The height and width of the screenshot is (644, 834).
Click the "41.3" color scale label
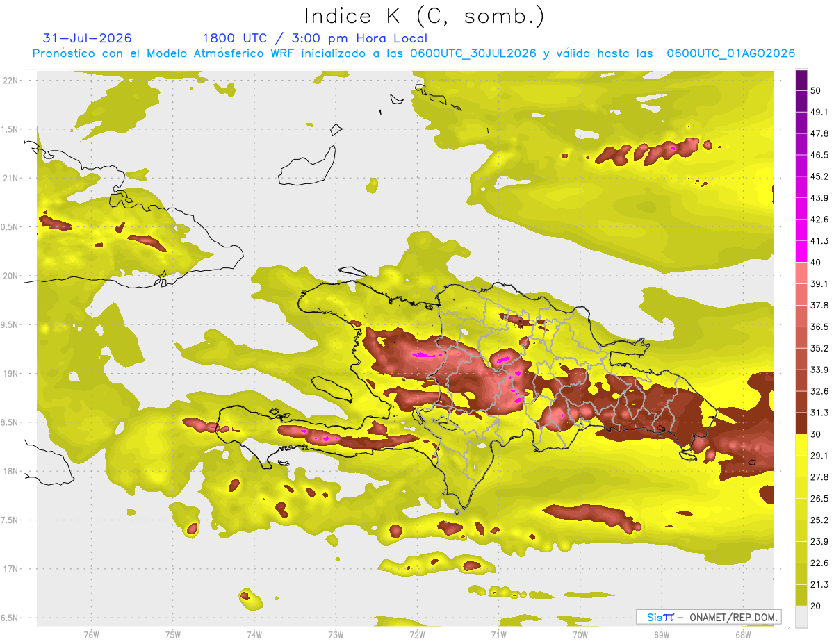(x=818, y=241)
